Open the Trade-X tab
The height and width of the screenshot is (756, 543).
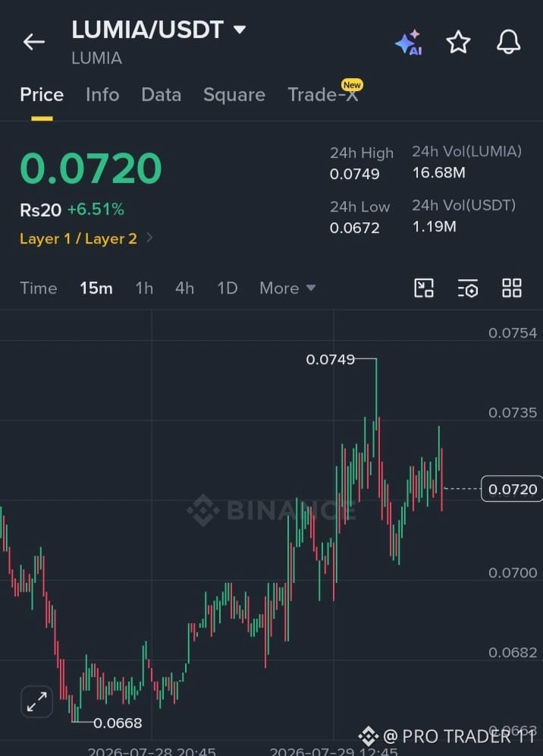click(323, 94)
